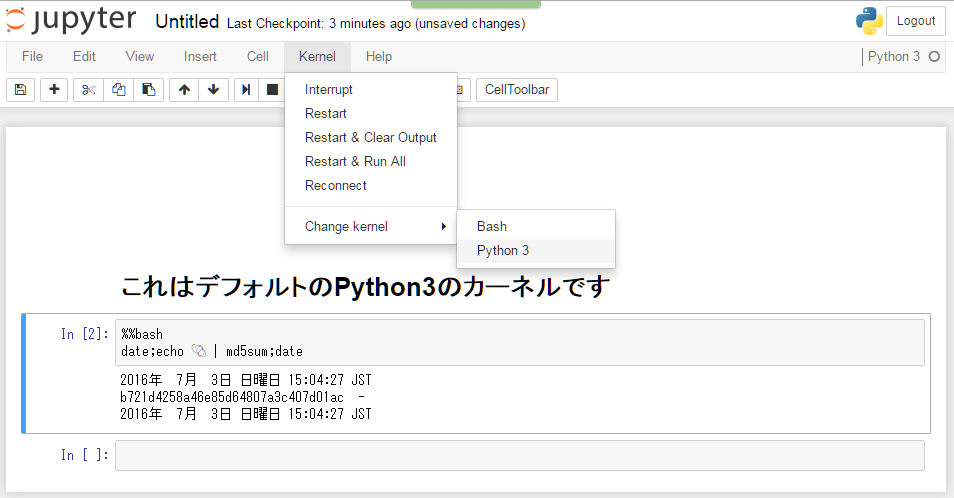Choose Interrupt from the Kernel menu
The height and width of the screenshot is (498, 954).
click(371, 89)
